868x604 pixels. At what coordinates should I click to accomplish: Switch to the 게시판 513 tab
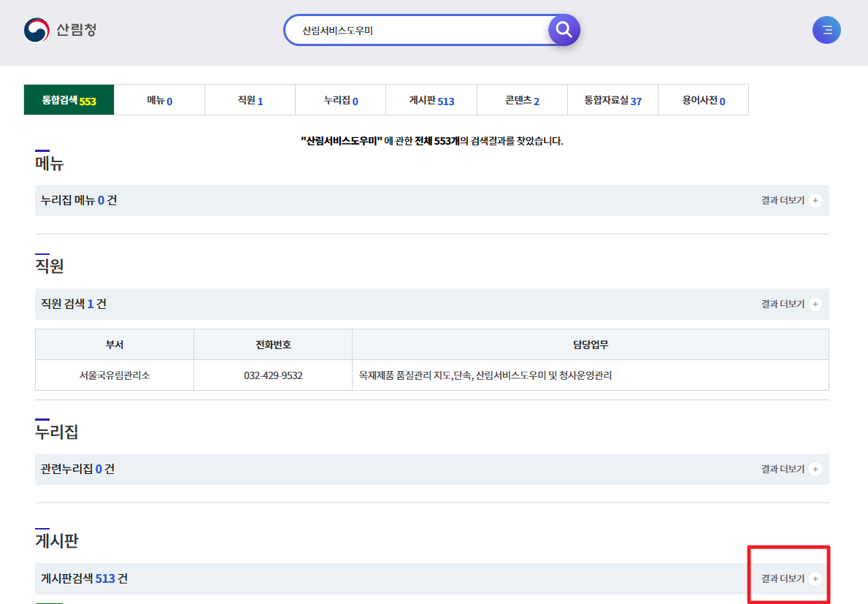(x=431, y=99)
